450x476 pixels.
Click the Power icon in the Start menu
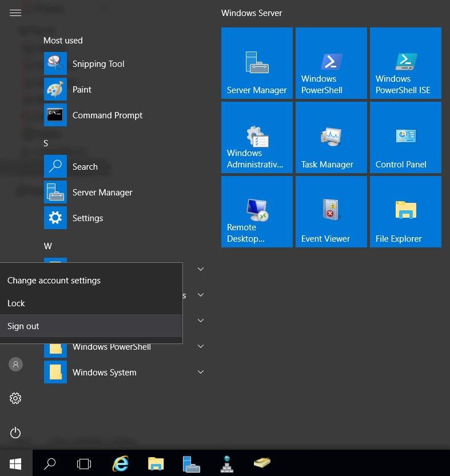coord(15,433)
